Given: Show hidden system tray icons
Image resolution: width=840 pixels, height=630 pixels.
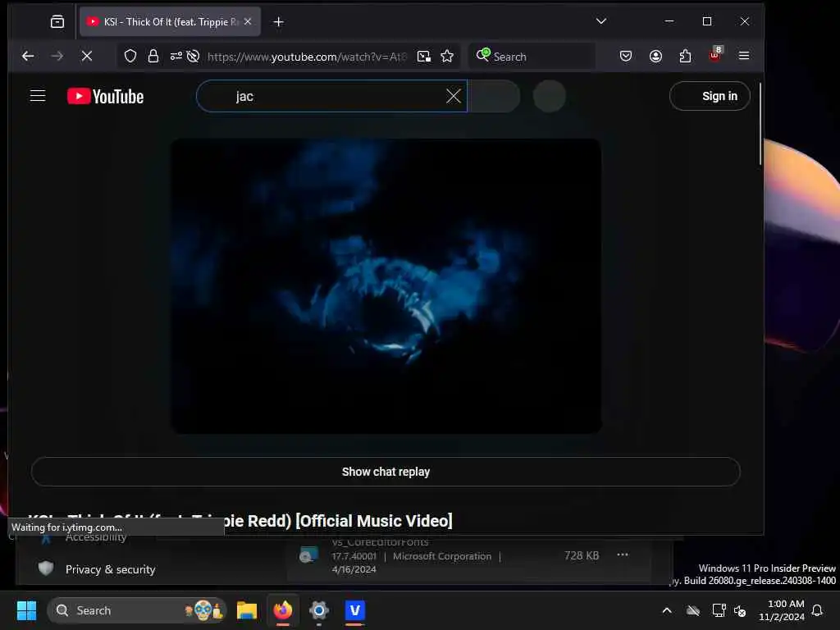Looking at the screenshot, I should [667, 610].
